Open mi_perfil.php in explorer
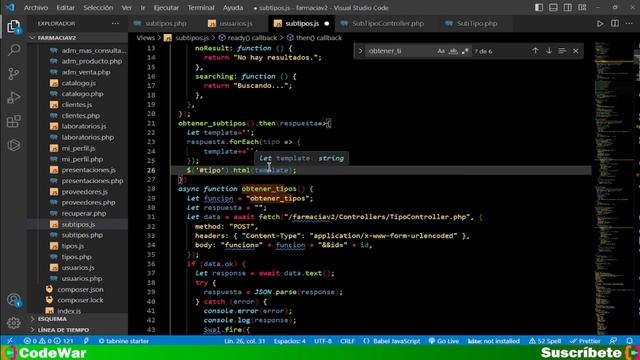The image size is (640, 360). click(82, 159)
